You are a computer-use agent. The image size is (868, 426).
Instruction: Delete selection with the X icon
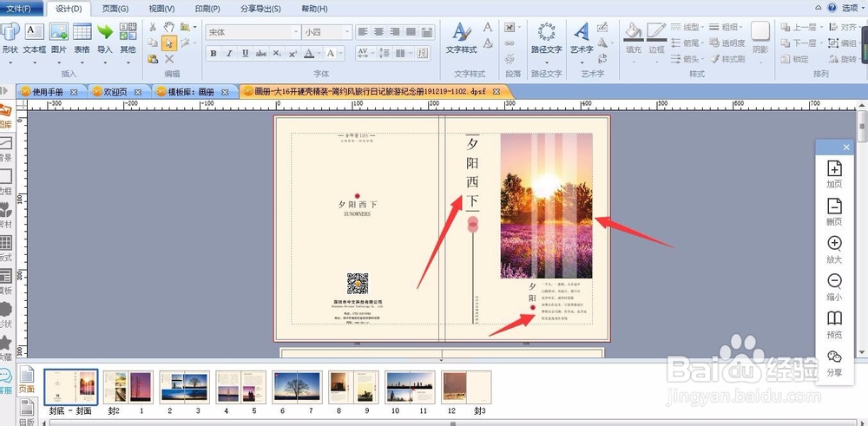click(x=169, y=59)
